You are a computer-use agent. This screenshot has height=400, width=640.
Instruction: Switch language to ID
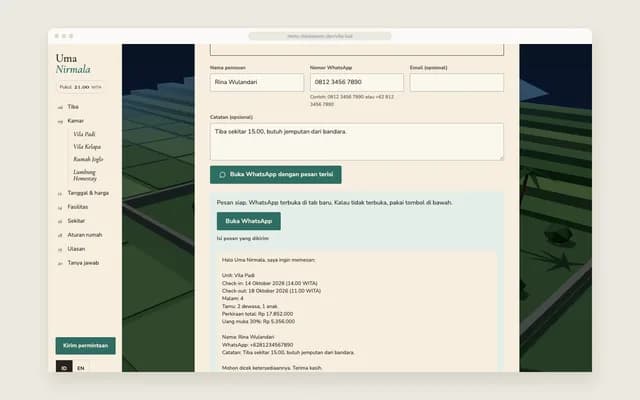(64, 368)
